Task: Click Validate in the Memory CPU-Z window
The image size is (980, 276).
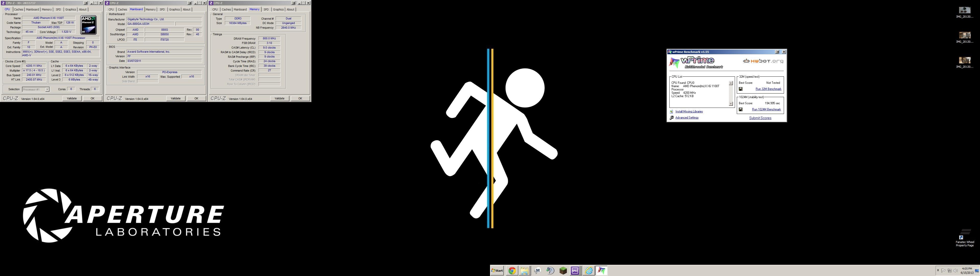Action: point(280,99)
